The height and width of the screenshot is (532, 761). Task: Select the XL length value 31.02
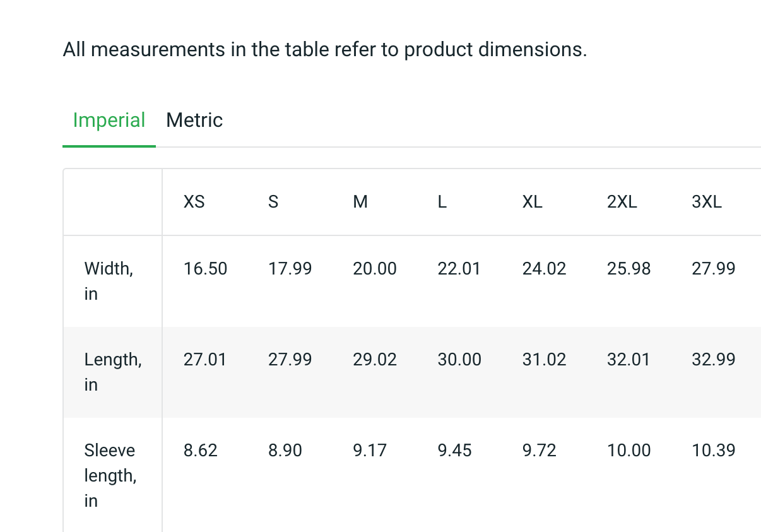544,360
